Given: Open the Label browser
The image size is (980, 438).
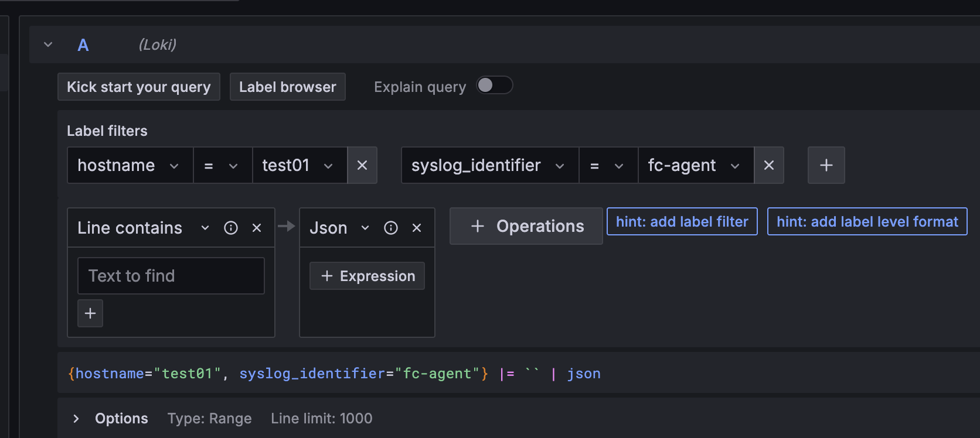Looking at the screenshot, I should 287,87.
